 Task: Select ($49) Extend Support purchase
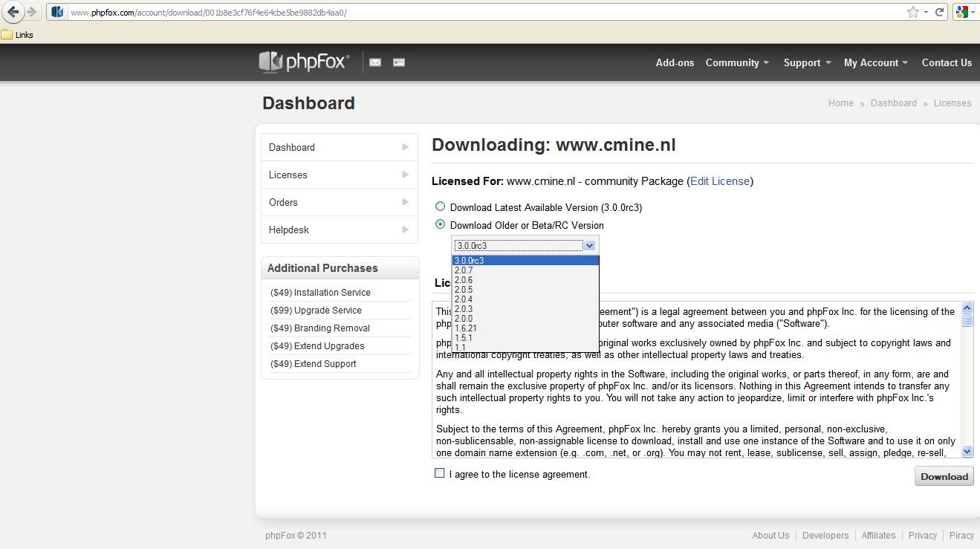[314, 364]
